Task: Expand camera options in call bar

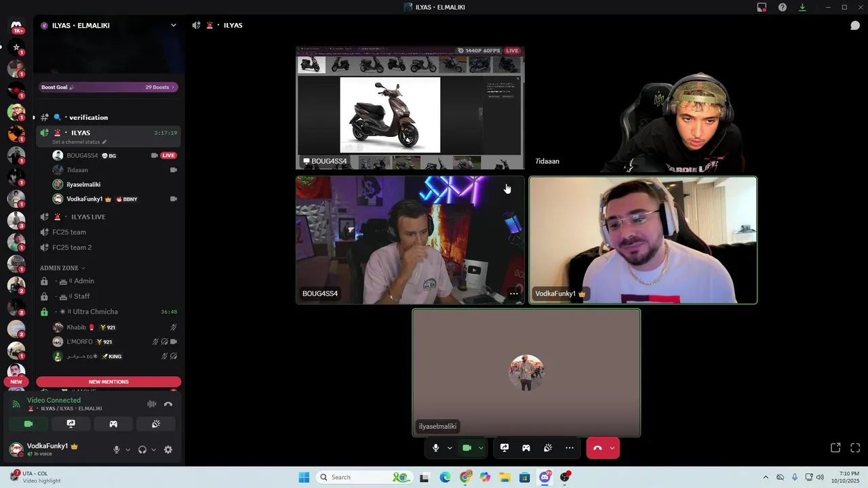Action: coord(481,447)
